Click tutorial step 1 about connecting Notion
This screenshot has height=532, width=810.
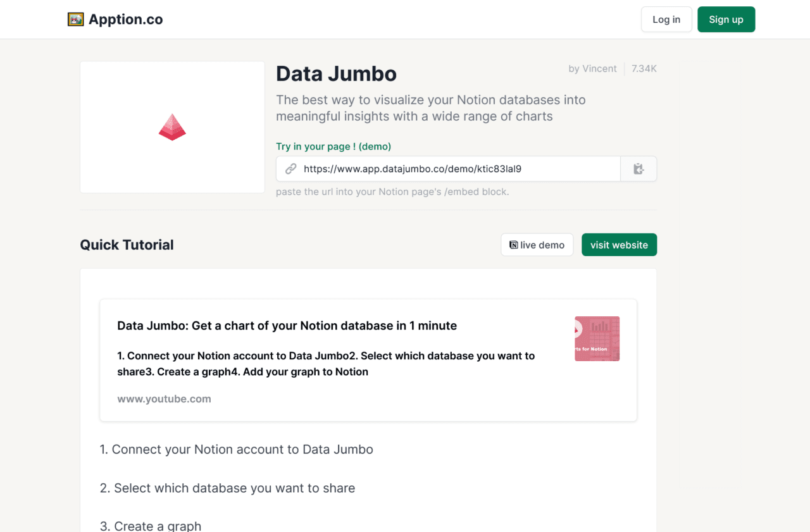[x=236, y=449]
